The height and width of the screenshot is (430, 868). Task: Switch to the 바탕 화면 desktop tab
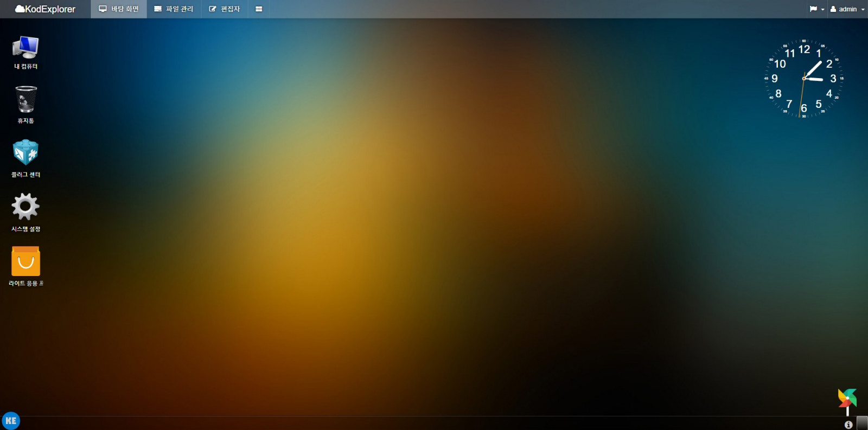[x=119, y=9]
